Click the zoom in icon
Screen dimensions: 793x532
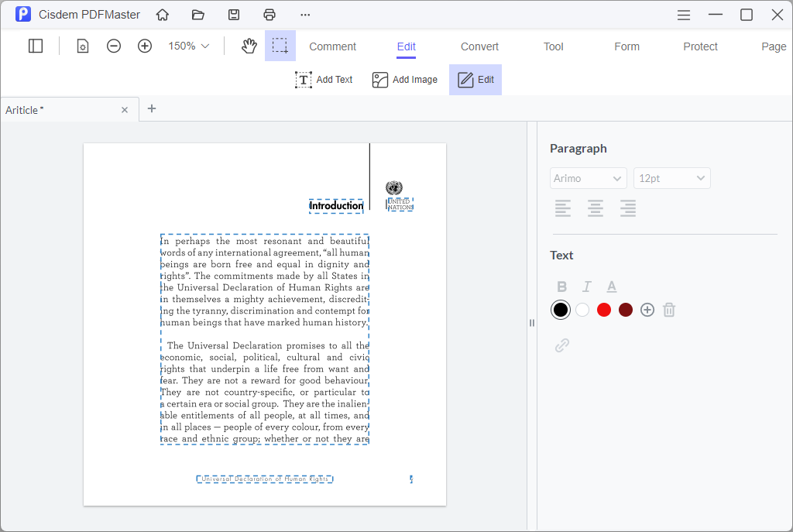(x=145, y=46)
